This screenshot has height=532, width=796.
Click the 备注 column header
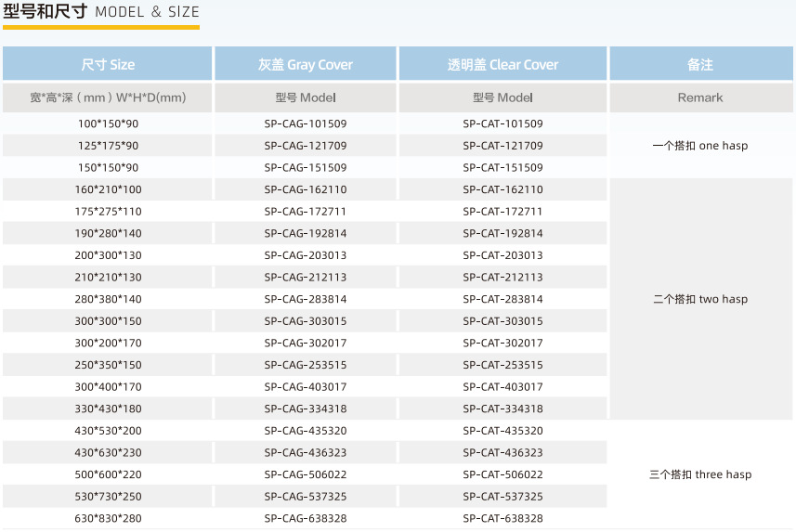point(700,64)
